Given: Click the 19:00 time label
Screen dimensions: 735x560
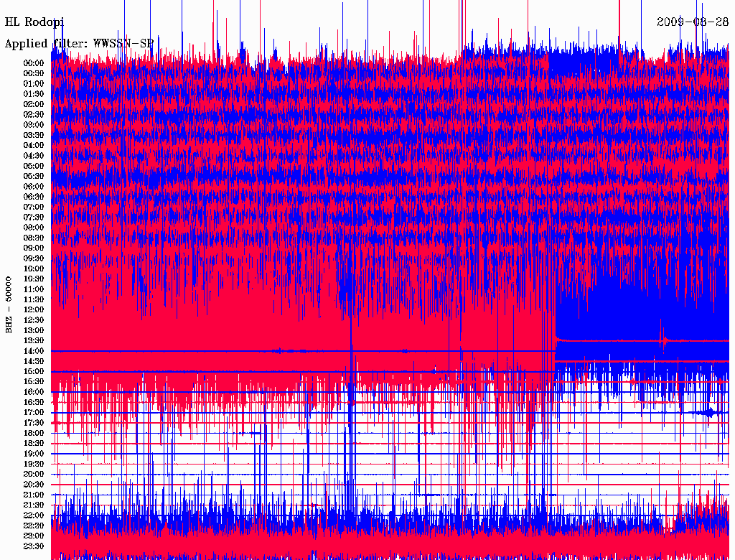Looking at the screenshot, I should click(x=34, y=454).
